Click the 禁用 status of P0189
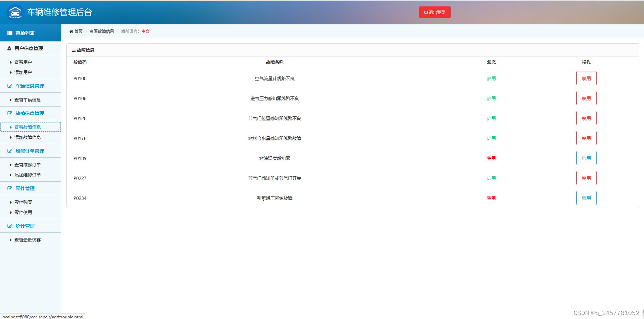Image resolution: width=644 pixels, height=319 pixels. click(x=491, y=158)
